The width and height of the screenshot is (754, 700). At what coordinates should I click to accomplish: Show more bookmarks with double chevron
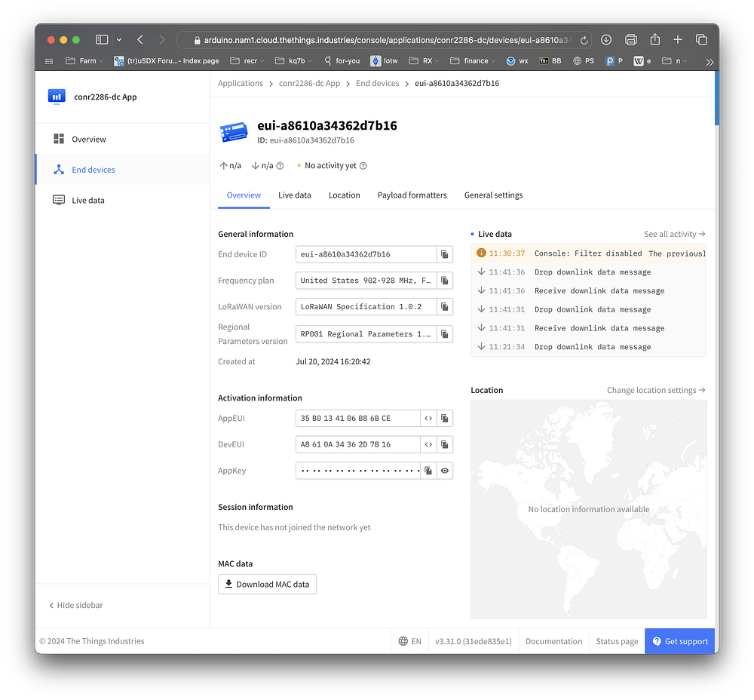pyautogui.click(x=710, y=62)
